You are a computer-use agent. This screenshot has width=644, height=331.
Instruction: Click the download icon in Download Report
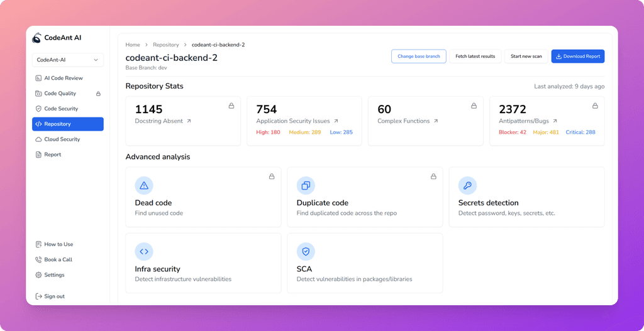point(558,56)
